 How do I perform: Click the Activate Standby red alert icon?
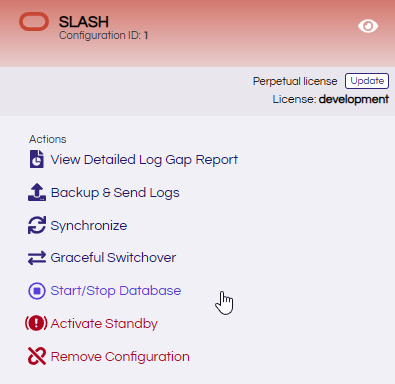[x=36, y=323]
